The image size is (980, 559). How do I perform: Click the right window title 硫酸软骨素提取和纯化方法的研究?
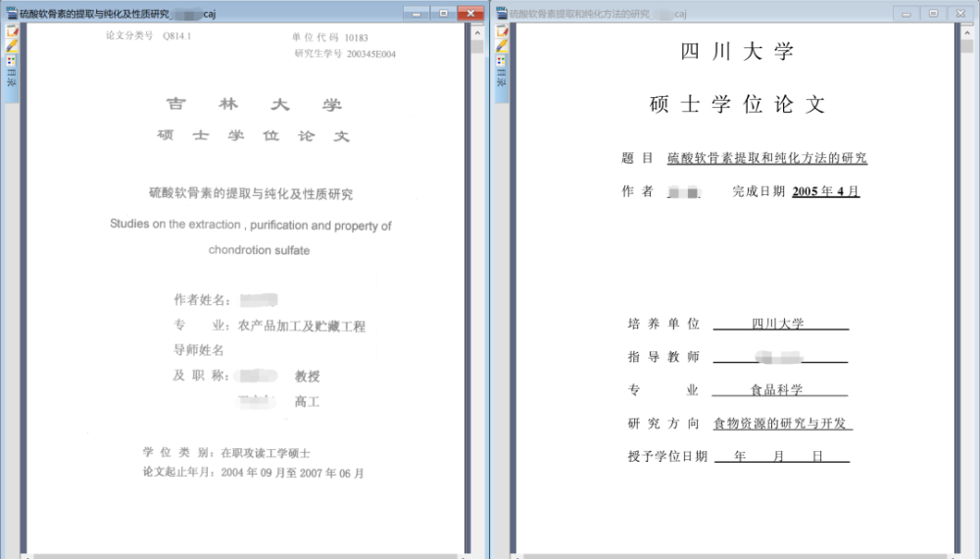pyautogui.click(x=580, y=14)
